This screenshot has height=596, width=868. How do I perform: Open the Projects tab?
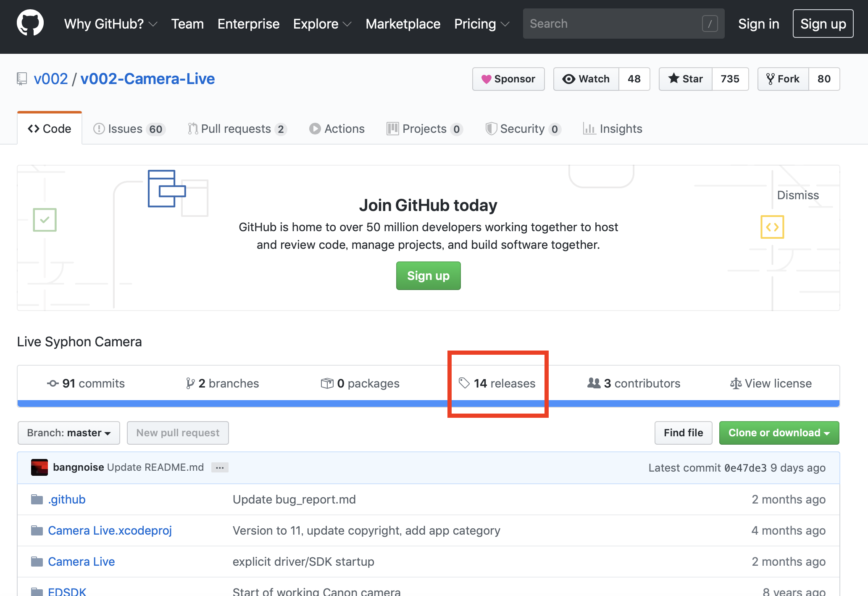[425, 129]
